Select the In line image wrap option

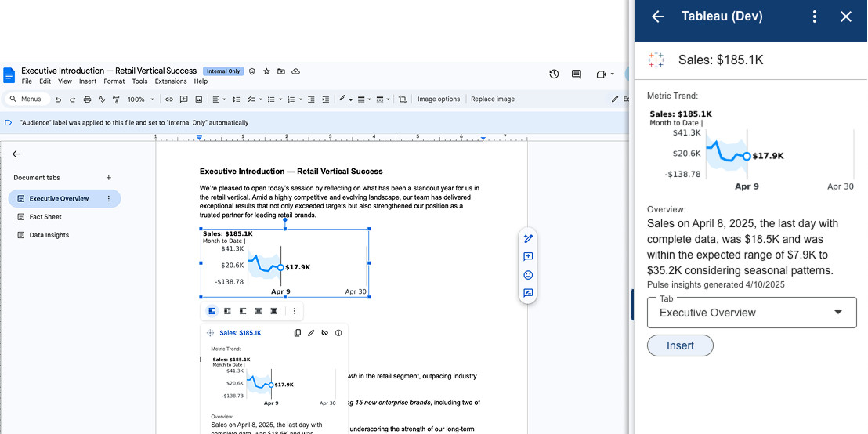coord(212,311)
